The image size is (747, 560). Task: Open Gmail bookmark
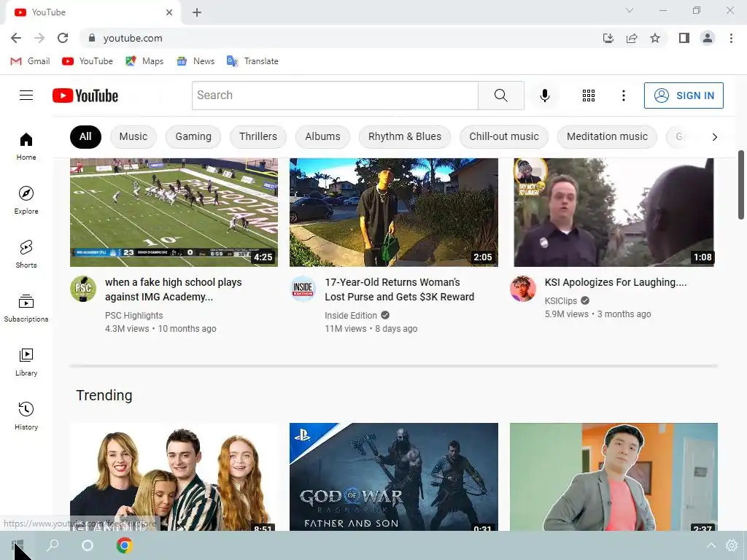(x=30, y=61)
